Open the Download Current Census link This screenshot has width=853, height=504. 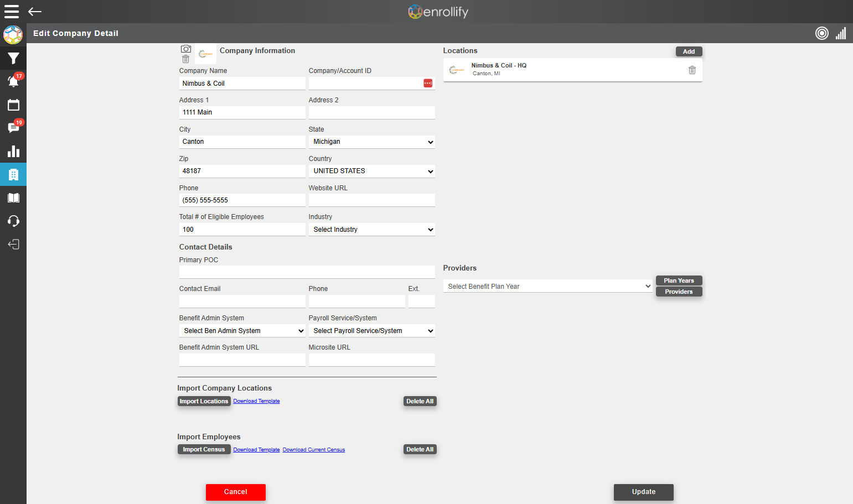click(314, 450)
